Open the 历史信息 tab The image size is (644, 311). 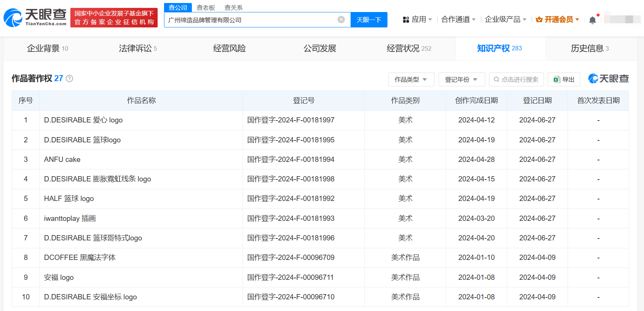tap(589, 48)
